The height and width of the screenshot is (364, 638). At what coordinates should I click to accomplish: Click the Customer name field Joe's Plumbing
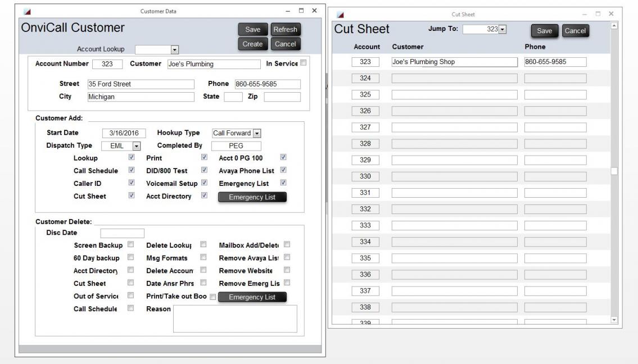[214, 64]
